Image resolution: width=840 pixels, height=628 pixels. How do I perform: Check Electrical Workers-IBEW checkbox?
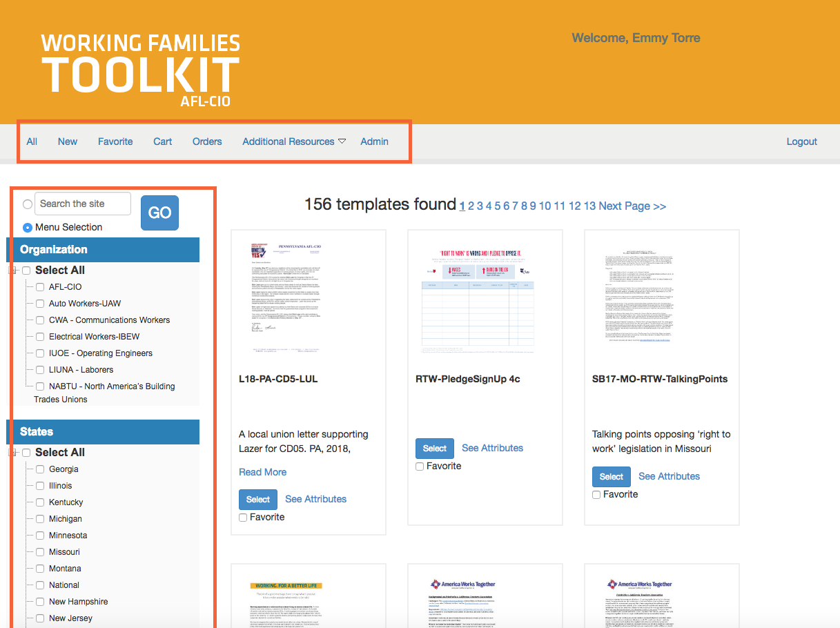[x=40, y=337]
